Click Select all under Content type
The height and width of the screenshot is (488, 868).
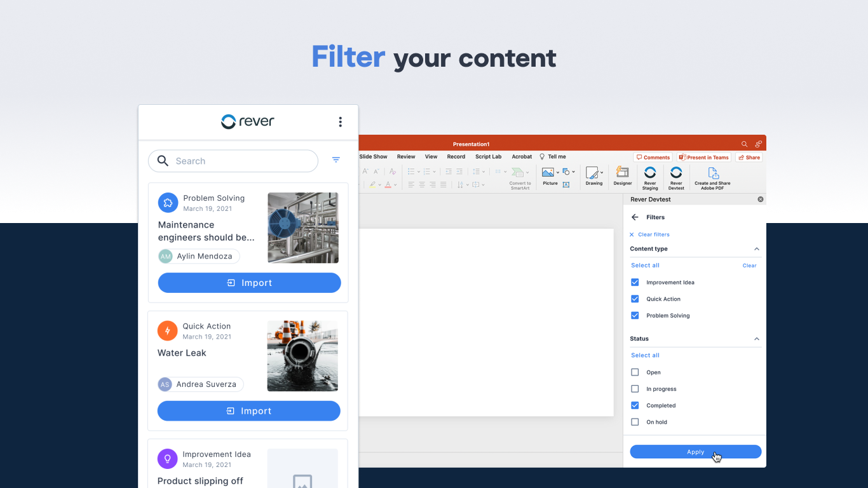point(645,266)
